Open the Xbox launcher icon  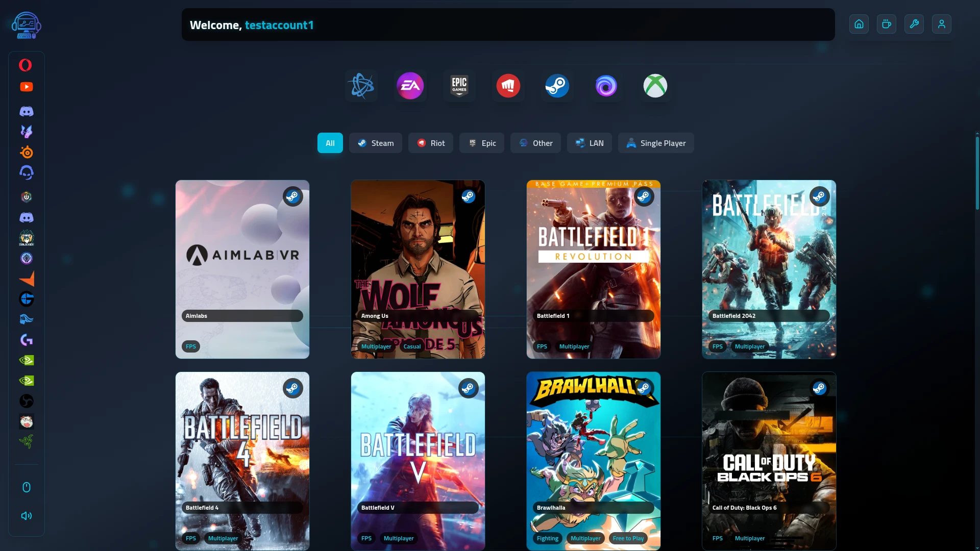tap(655, 86)
